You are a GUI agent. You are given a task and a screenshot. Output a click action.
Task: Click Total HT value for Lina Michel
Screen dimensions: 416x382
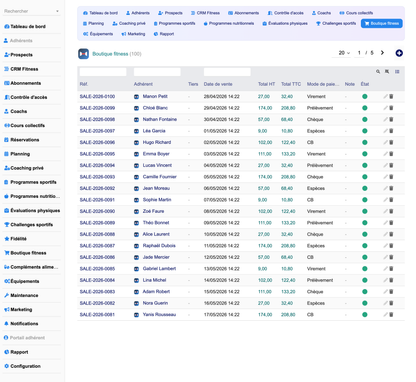tap(265, 280)
